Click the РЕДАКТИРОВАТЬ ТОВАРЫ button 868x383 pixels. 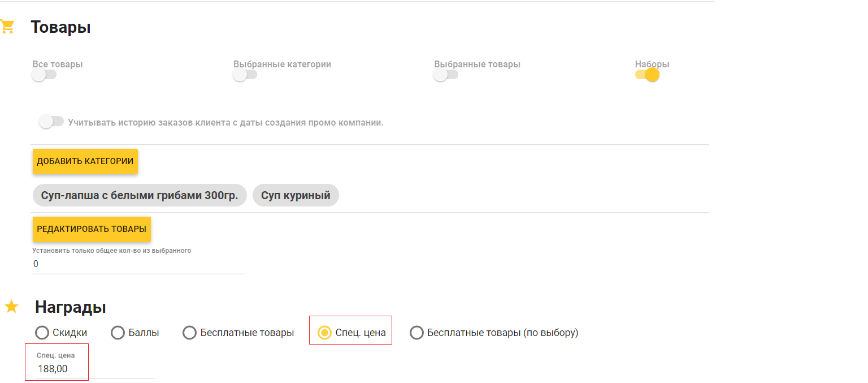tap(92, 229)
